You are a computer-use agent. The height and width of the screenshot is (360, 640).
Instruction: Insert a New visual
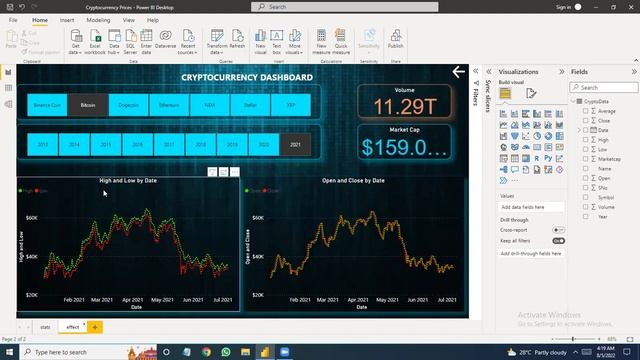point(260,42)
